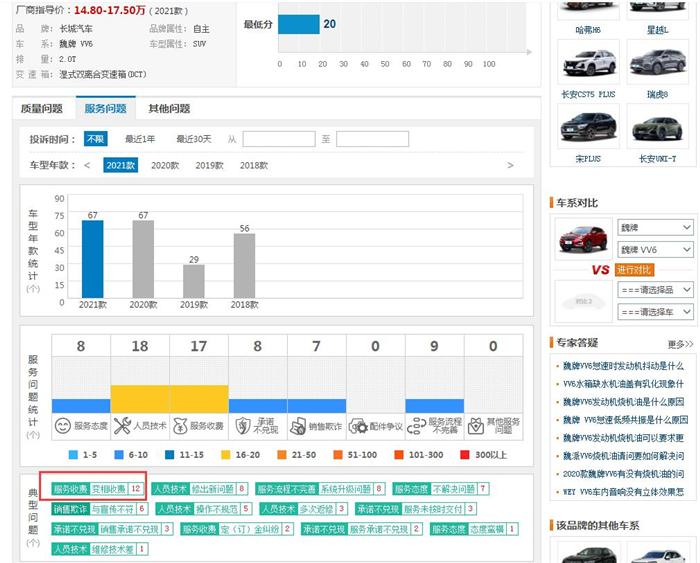Click the 长安UNI-T car thumbnail
This screenshot has width=700, height=563.
pyautogui.click(x=658, y=126)
